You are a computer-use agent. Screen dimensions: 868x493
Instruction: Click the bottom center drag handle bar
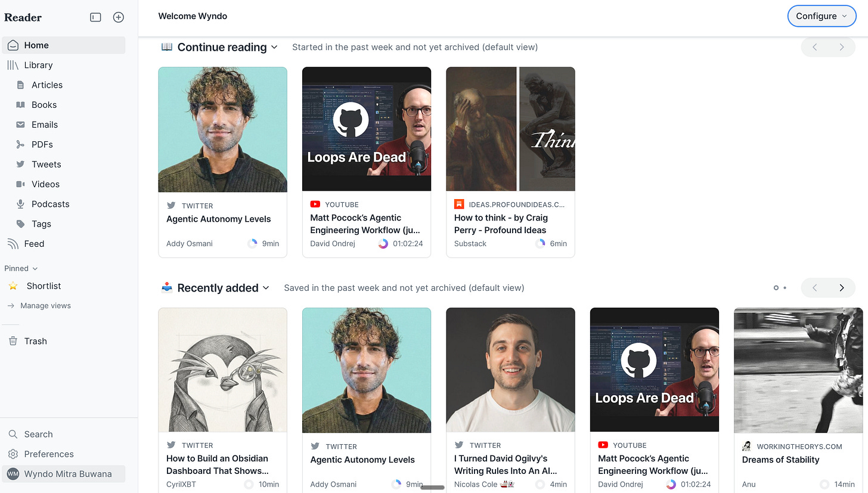pyautogui.click(x=433, y=488)
